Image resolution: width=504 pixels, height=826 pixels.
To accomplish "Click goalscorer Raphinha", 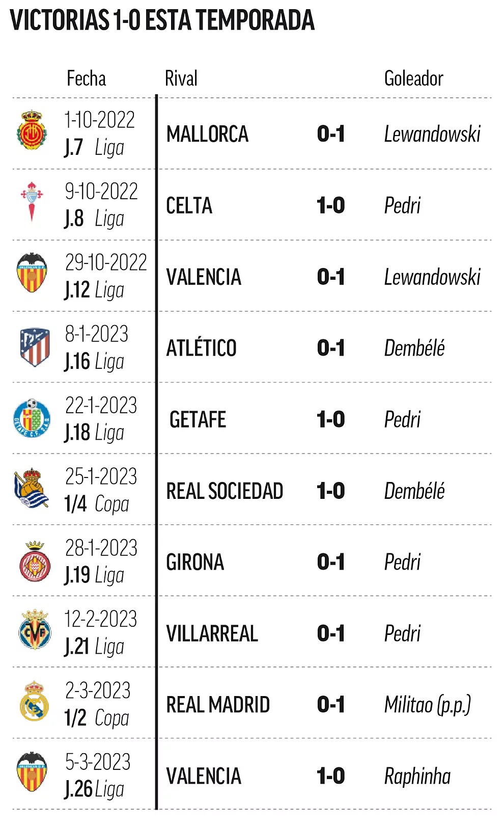I will coord(417,776).
